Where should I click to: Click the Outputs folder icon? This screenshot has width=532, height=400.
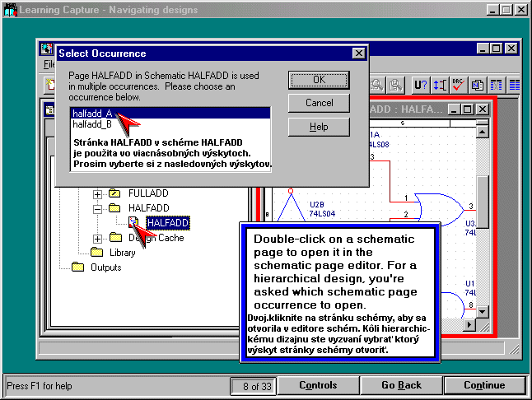pyautogui.click(x=78, y=267)
